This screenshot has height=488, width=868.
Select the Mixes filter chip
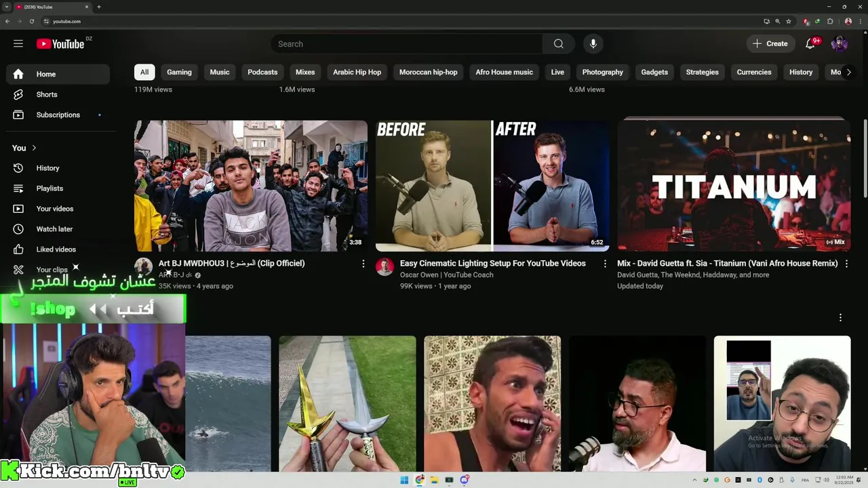tap(305, 72)
